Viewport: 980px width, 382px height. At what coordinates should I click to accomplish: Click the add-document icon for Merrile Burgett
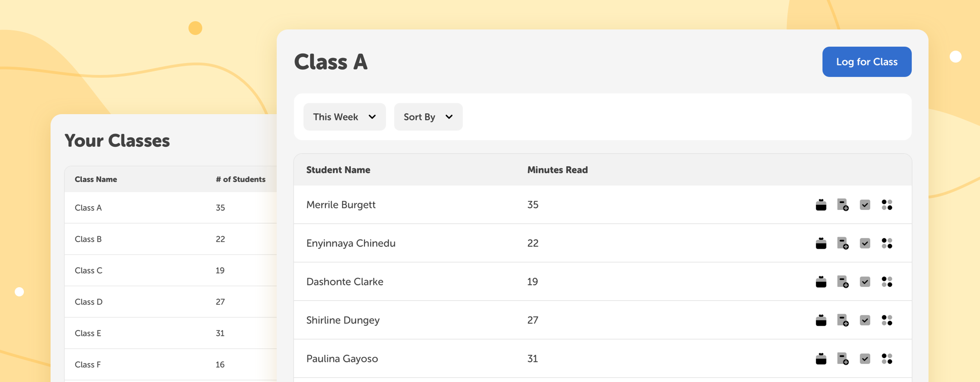pyautogui.click(x=843, y=205)
